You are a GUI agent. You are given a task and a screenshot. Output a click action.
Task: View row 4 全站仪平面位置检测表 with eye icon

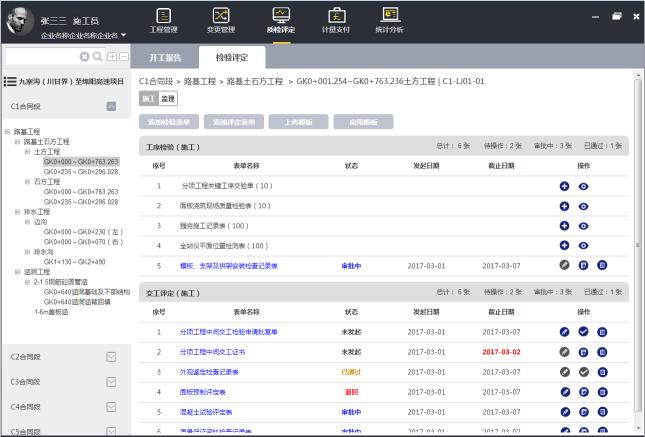click(583, 246)
